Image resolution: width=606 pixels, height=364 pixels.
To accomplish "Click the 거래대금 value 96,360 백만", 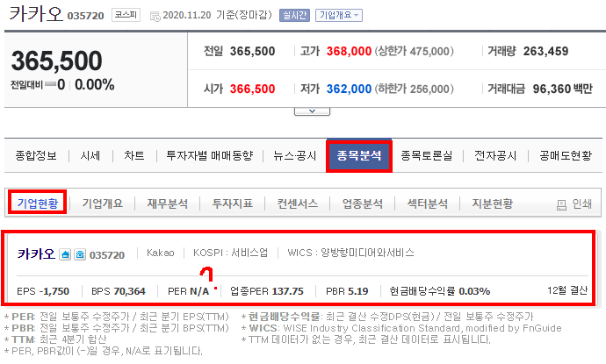I will click(562, 89).
